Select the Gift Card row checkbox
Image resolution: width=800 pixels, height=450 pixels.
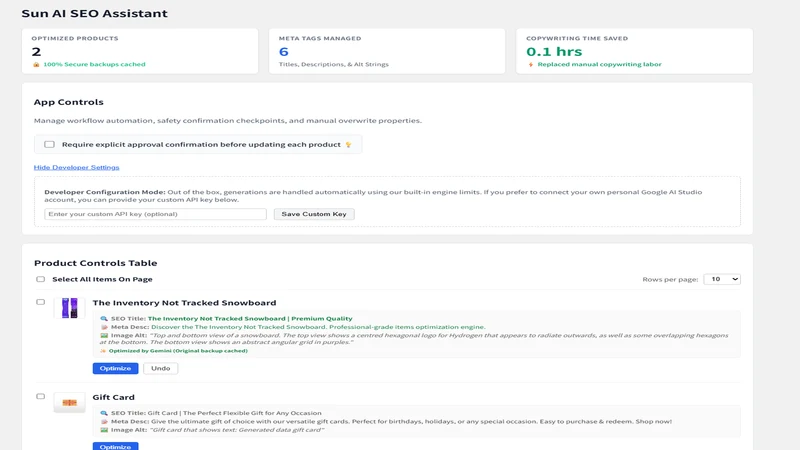(x=40, y=396)
